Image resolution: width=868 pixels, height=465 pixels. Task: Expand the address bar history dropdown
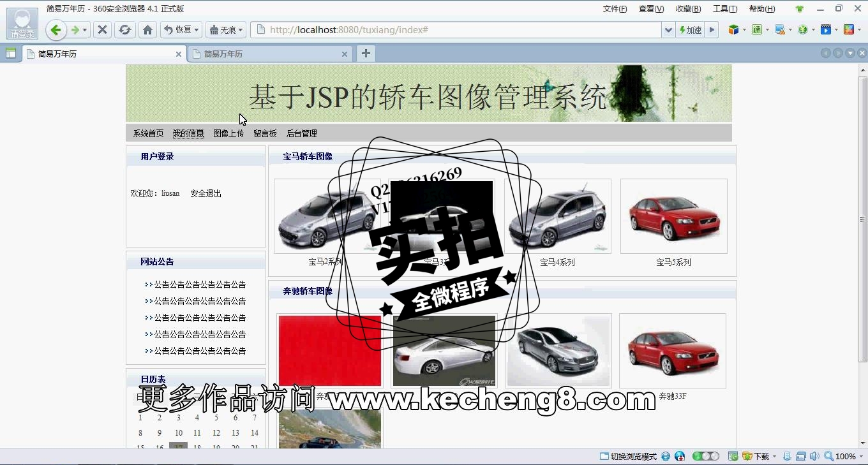[x=668, y=30]
